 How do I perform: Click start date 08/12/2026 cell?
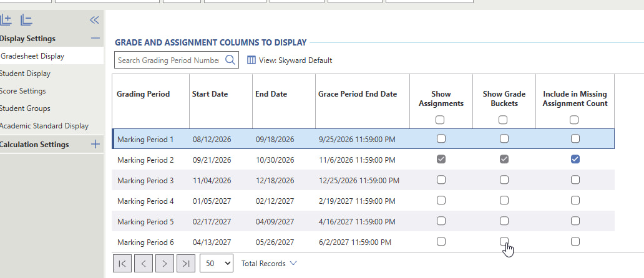click(212, 140)
